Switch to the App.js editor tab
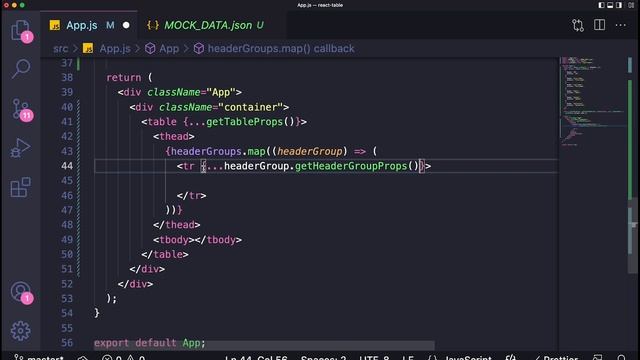This screenshot has width=640, height=360. (89, 25)
